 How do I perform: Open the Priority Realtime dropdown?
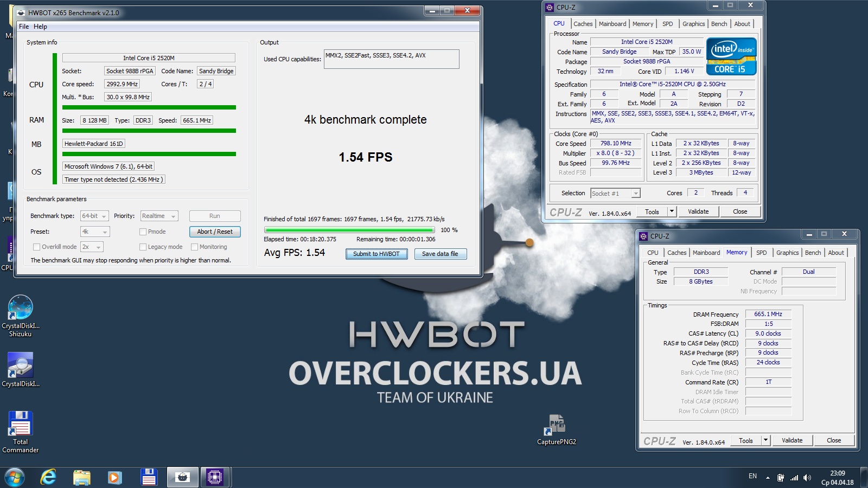(159, 216)
